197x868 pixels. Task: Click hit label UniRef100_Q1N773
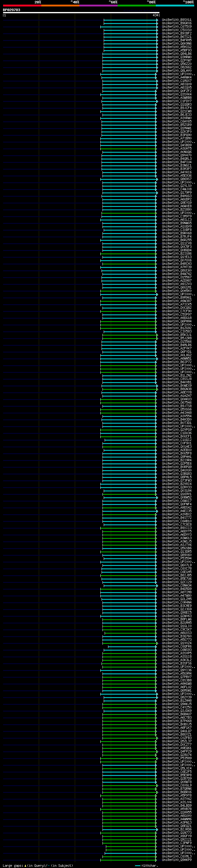pyautogui.click(x=176, y=833)
